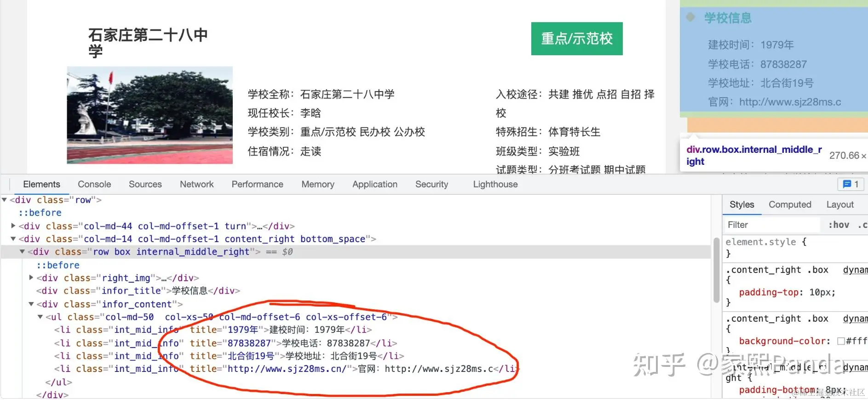Switch to the Memory tab
The width and height of the screenshot is (868, 400).
[x=318, y=184]
